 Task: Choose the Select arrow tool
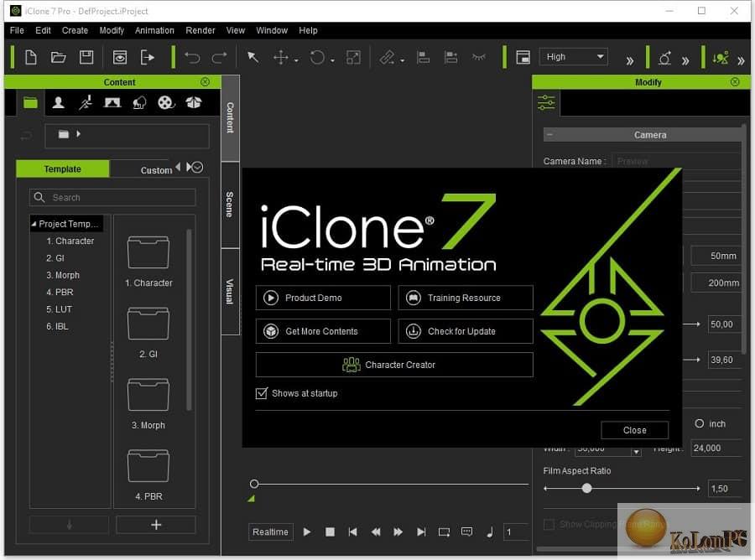point(253,58)
